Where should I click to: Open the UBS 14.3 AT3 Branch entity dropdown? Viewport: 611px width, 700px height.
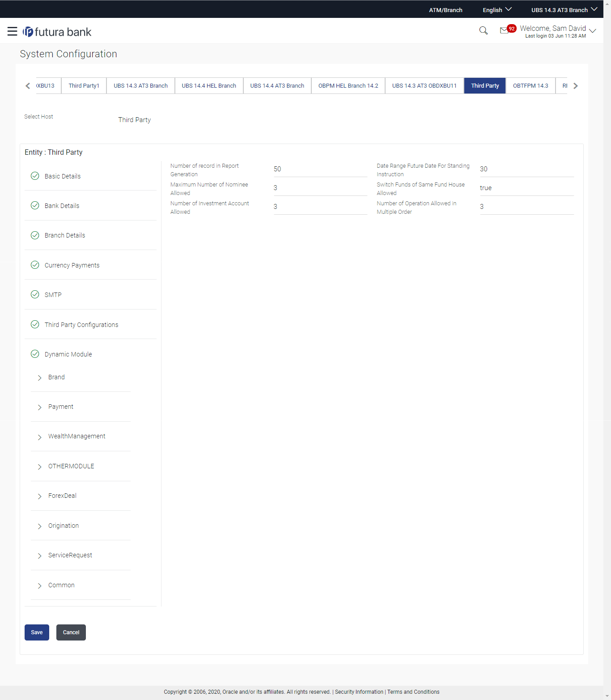pos(564,10)
